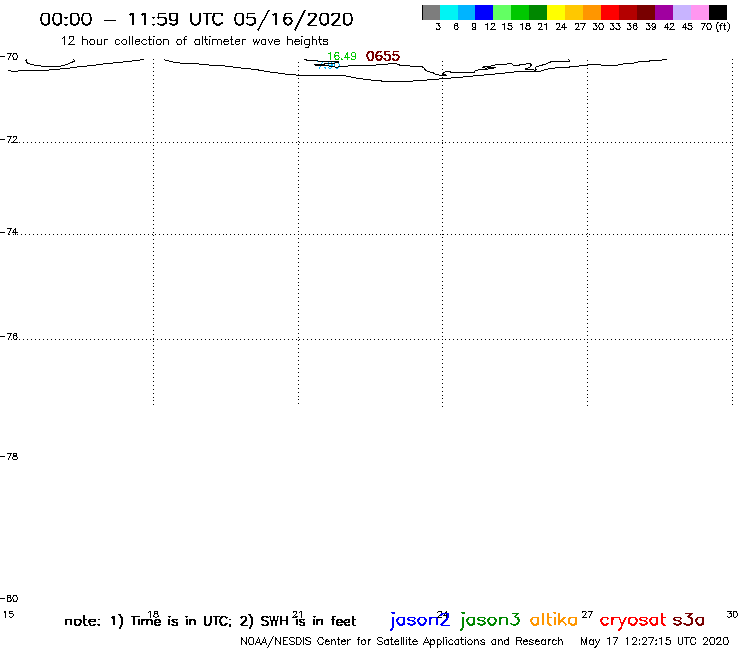The height and width of the screenshot is (650, 740).
Task: Click the -70 latitude axis label
Action: pos(9,57)
